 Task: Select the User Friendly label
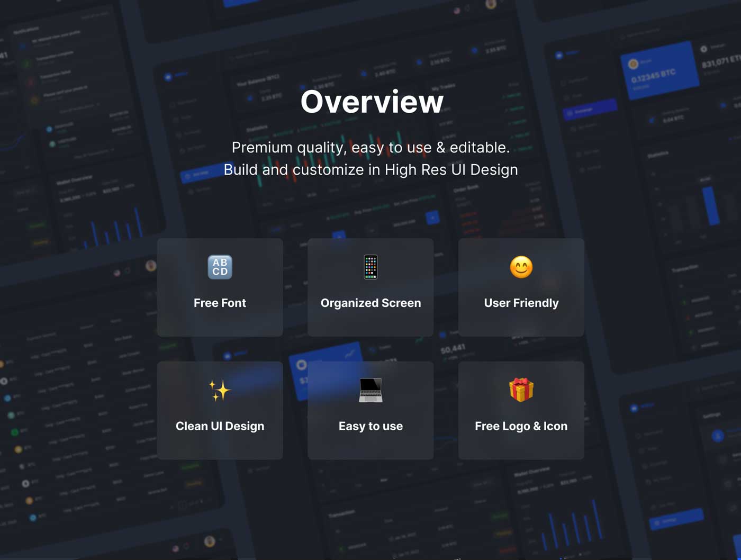pyautogui.click(x=521, y=303)
